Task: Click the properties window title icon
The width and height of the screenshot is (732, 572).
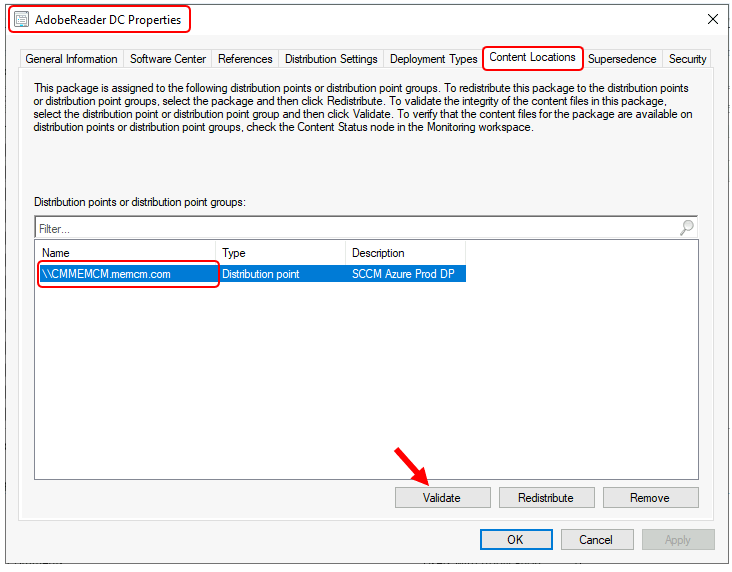Action: click(21, 20)
